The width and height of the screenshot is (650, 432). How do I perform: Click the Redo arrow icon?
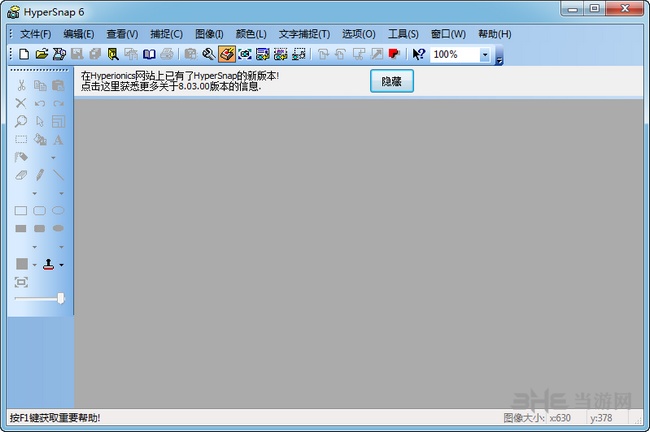pos(58,103)
